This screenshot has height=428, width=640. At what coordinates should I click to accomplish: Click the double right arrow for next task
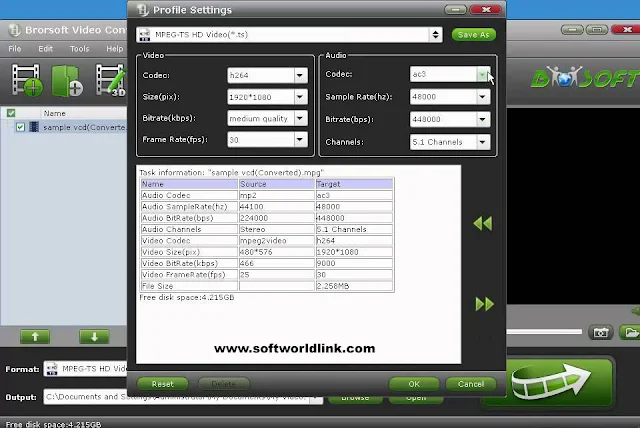coord(484,304)
